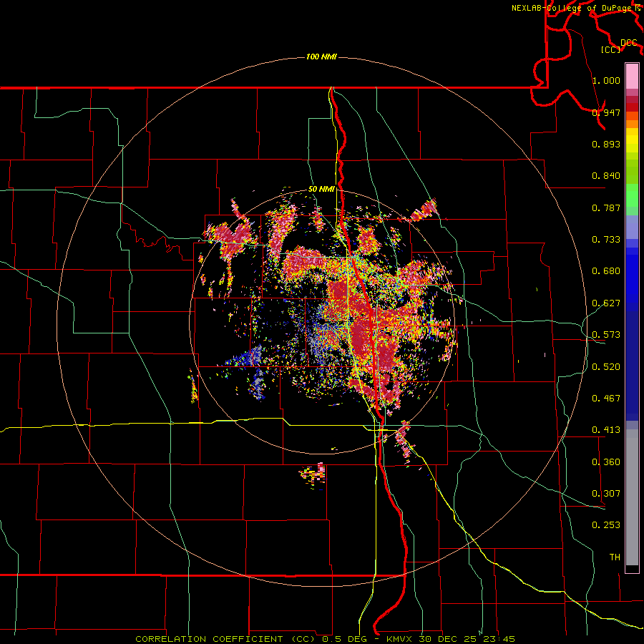
Task: Click the bright green segment of color bar
Action: pos(632,195)
